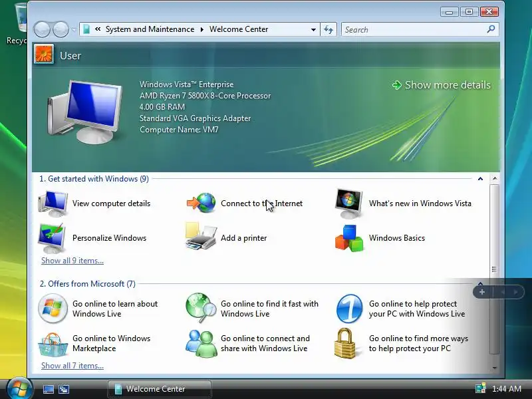532x399 pixels.
Task: Go back with the Back arrow button
Action: tap(42, 29)
